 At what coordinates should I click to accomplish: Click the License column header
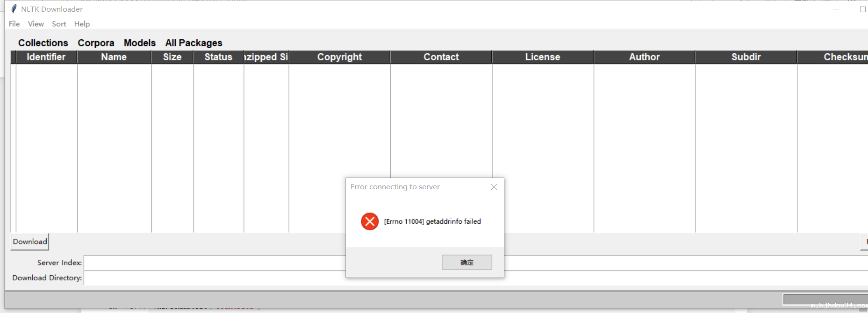click(543, 57)
